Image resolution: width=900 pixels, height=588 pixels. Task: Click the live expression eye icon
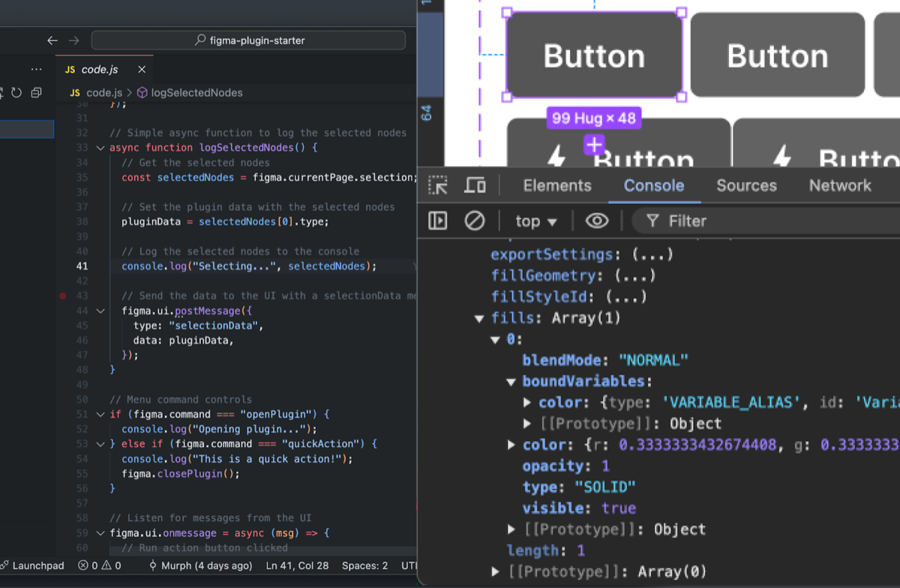click(597, 220)
